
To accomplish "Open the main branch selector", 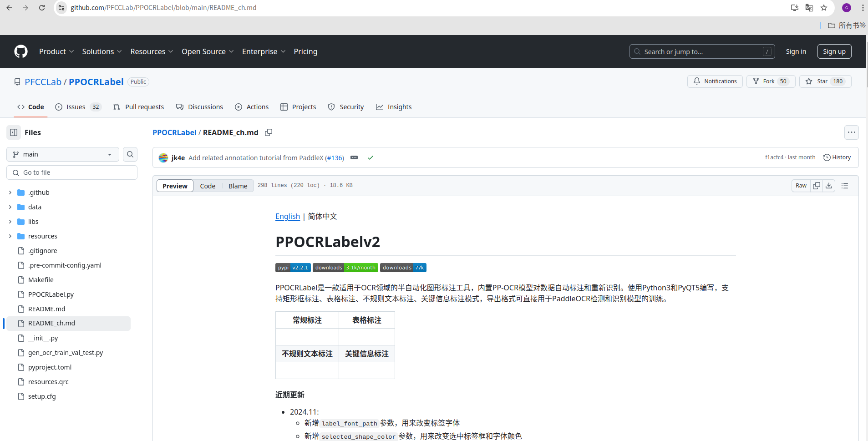I will click(x=62, y=154).
